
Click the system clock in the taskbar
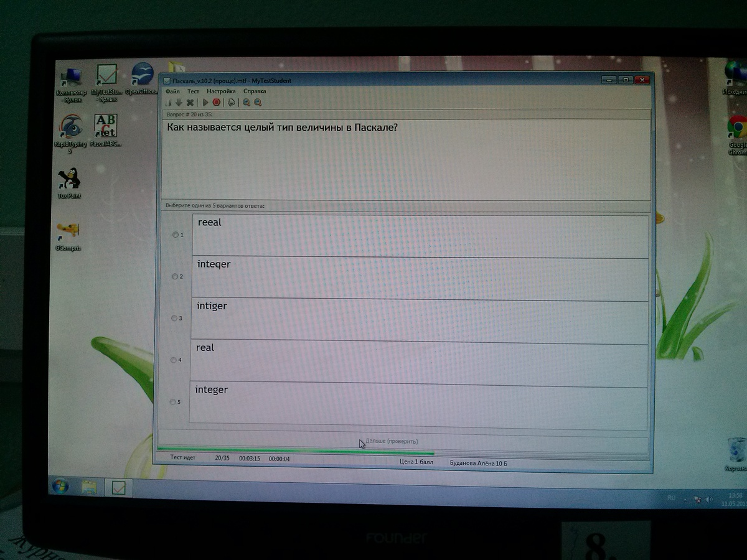(735, 499)
